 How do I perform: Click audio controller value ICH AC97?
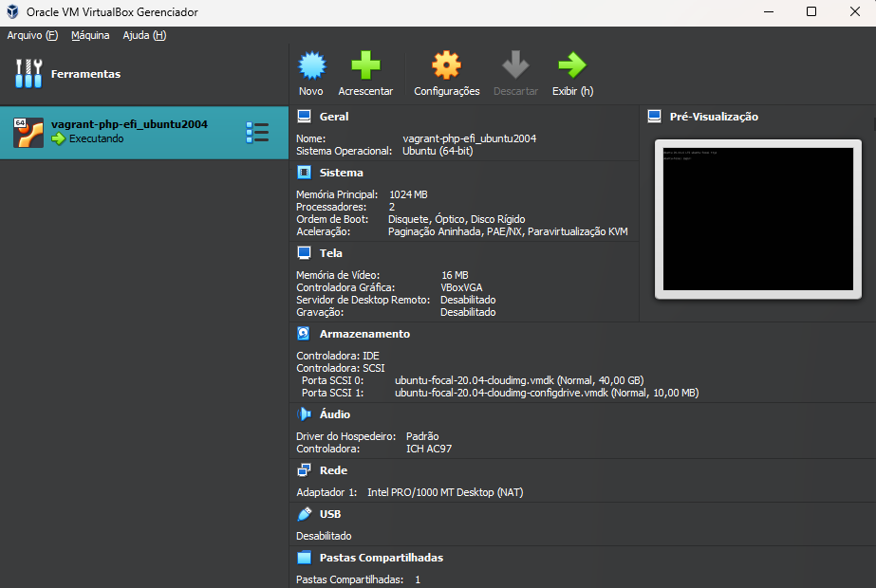point(429,449)
